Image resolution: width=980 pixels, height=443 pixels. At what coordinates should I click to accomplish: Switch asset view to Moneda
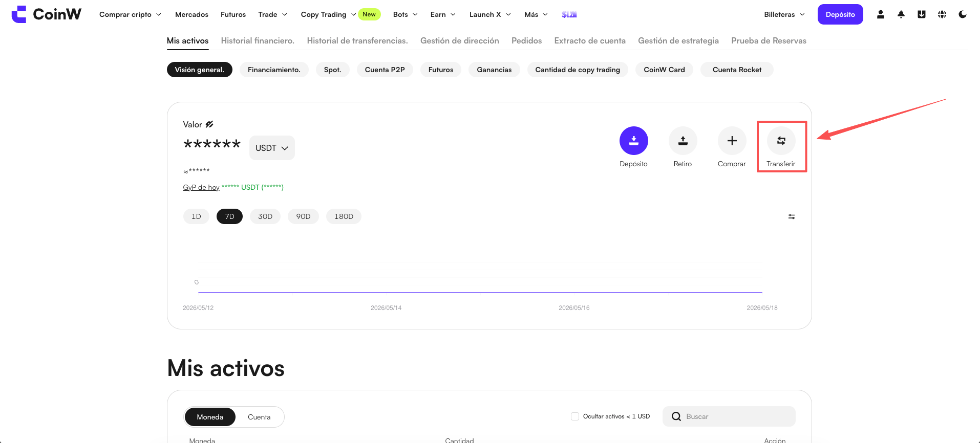(210, 417)
